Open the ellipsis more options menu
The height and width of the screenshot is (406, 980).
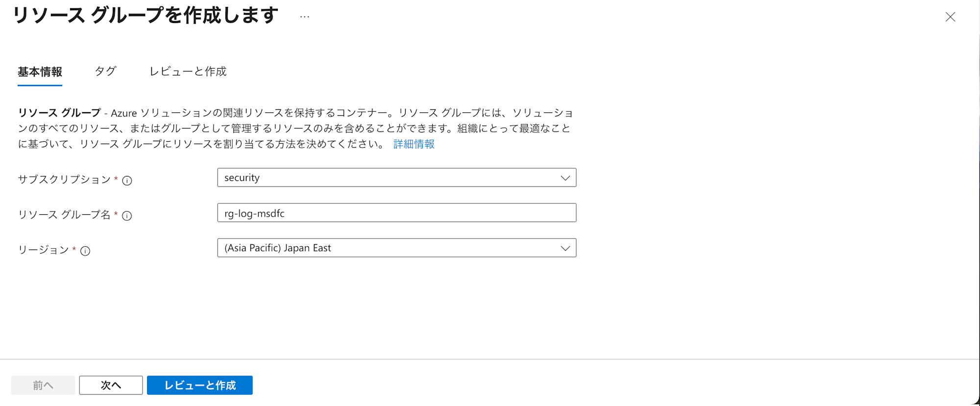coord(305,17)
